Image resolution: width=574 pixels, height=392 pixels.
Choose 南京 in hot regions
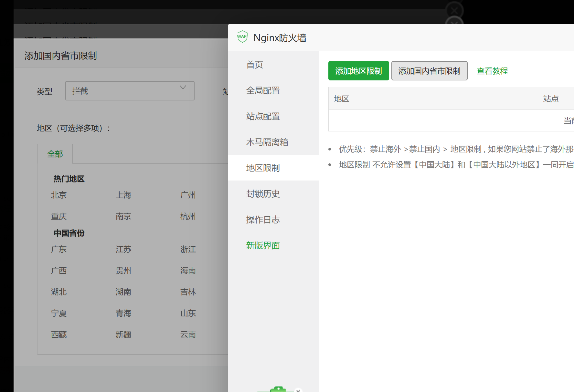(x=123, y=216)
